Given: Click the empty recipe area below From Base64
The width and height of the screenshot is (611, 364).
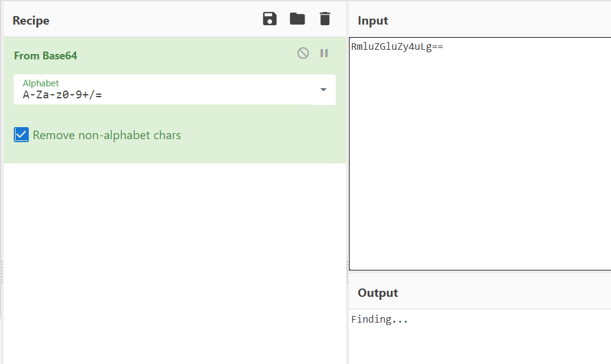Looking at the screenshot, I should (174, 258).
